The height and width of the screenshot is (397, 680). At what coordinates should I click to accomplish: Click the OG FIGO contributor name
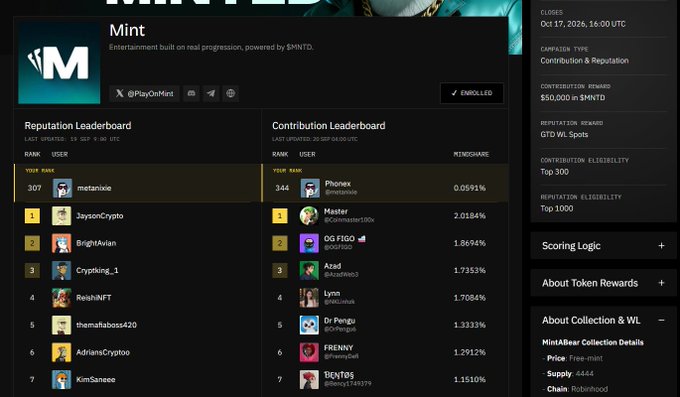coord(339,239)
